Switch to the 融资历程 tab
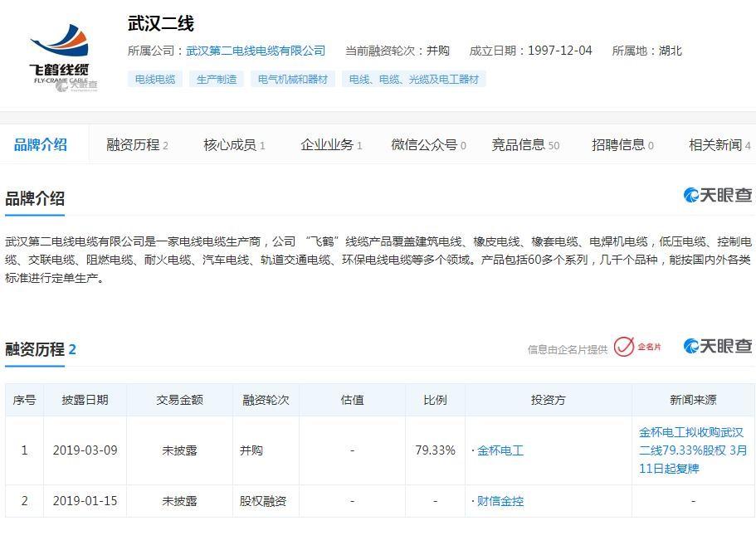 [136, 144]
